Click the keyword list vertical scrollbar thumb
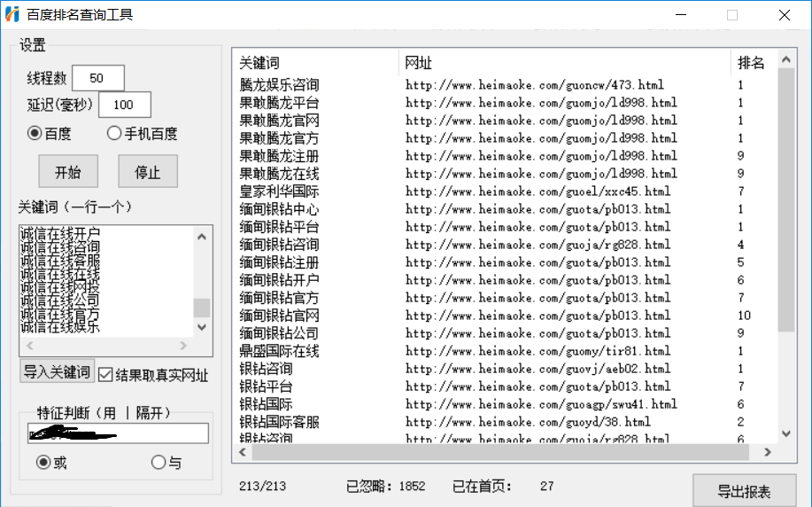 pos(202,308)
